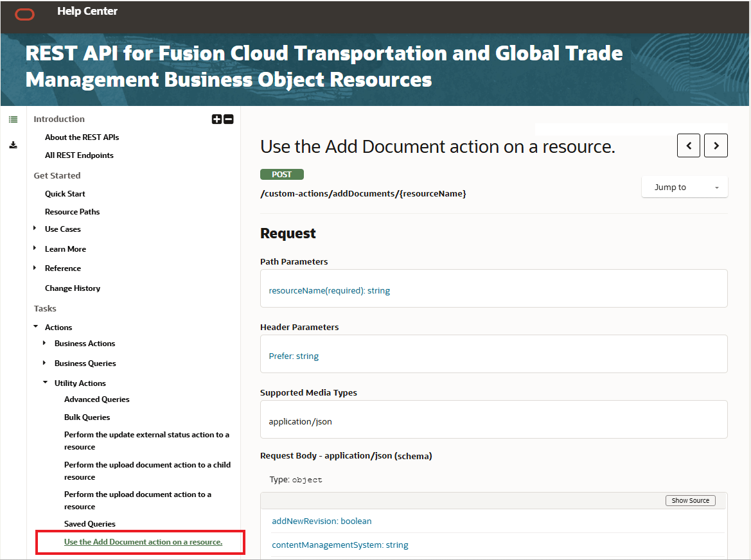Click the Supported Media Types label
The height and width of the screenshot is (560, 751).
click(x=308, y=393)
